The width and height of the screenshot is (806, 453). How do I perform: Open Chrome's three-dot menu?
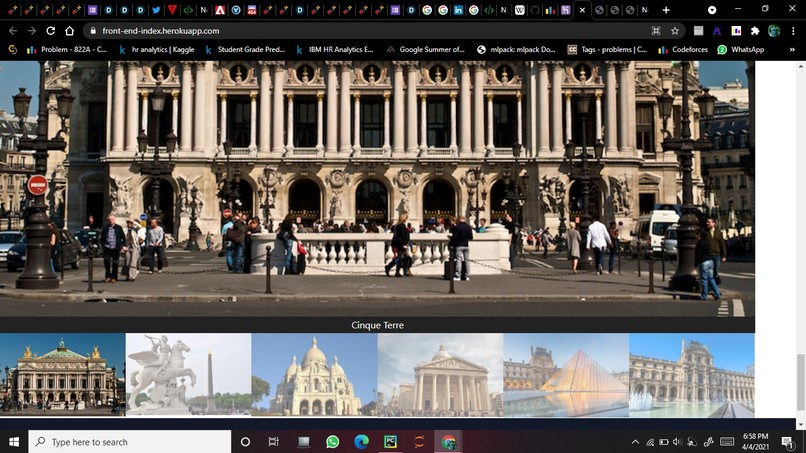coord(793,31)
